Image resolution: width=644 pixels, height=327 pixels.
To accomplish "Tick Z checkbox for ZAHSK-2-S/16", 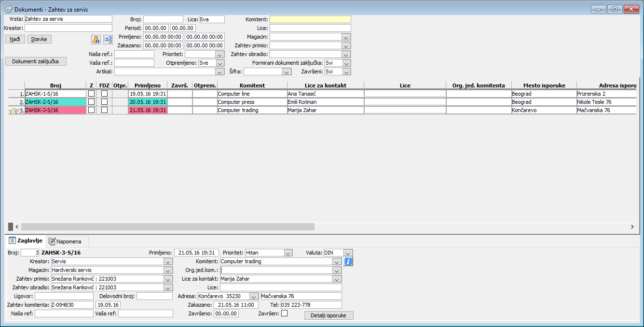I will click(x=91, y=102).
